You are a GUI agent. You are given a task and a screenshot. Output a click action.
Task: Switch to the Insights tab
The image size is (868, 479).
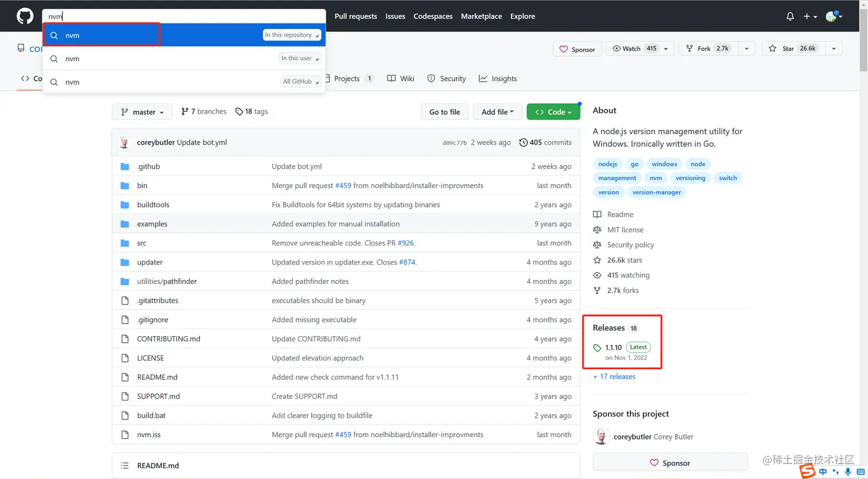point(498,79)
